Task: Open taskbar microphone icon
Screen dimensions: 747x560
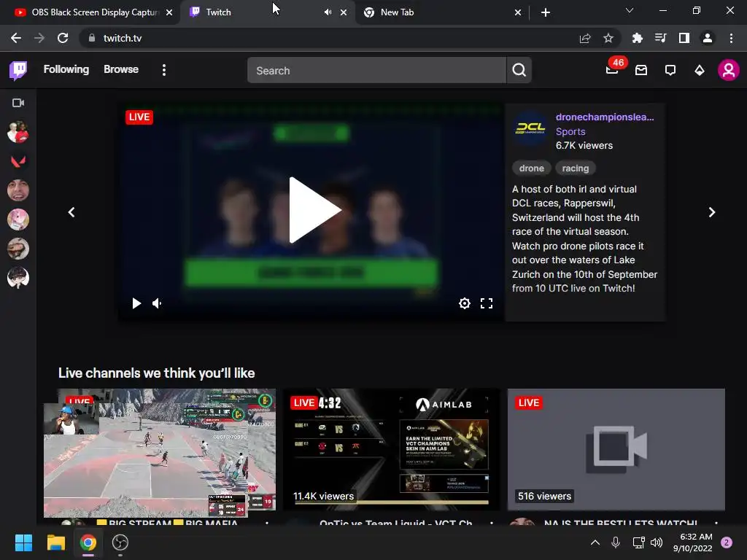Action: (x=616, y=542)
